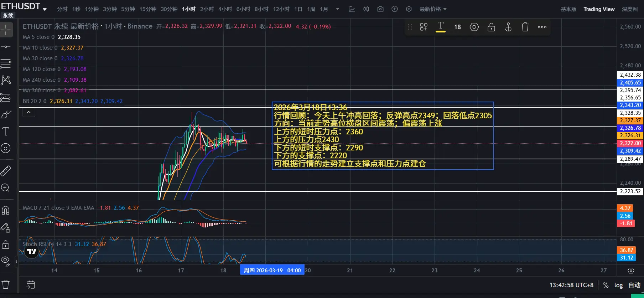Screen dimensions: 644x298
Task: Click the MA 120 close indicator legend
Action: pos(54,69)
